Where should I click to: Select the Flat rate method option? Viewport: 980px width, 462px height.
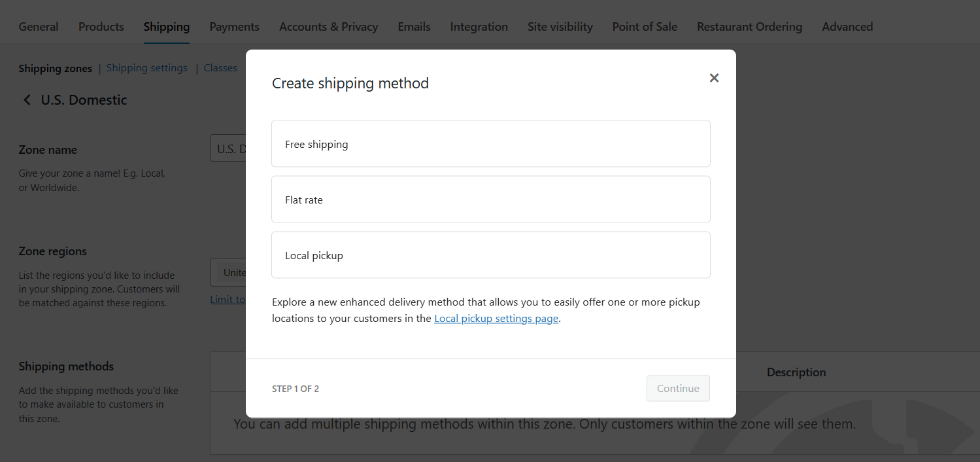490,199
